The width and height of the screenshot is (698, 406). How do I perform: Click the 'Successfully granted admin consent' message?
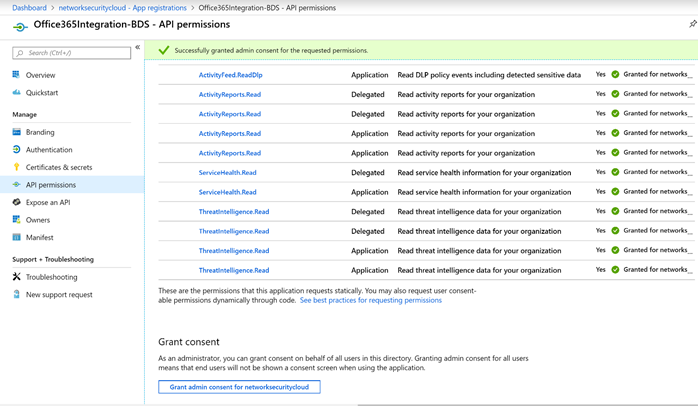tap(271, 50)
